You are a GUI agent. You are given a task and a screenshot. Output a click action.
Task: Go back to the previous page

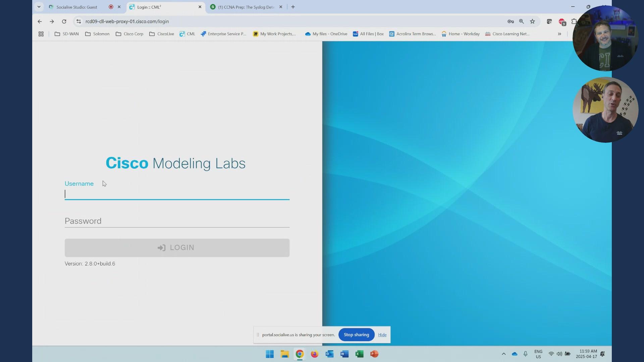pyautogui.click(x=40, y=21)
